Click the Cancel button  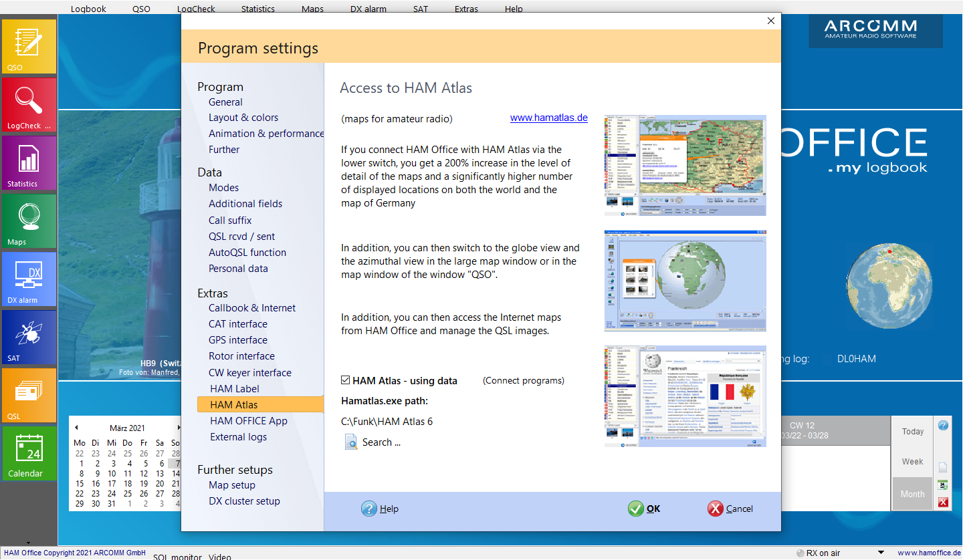click(x=730, y=509)
